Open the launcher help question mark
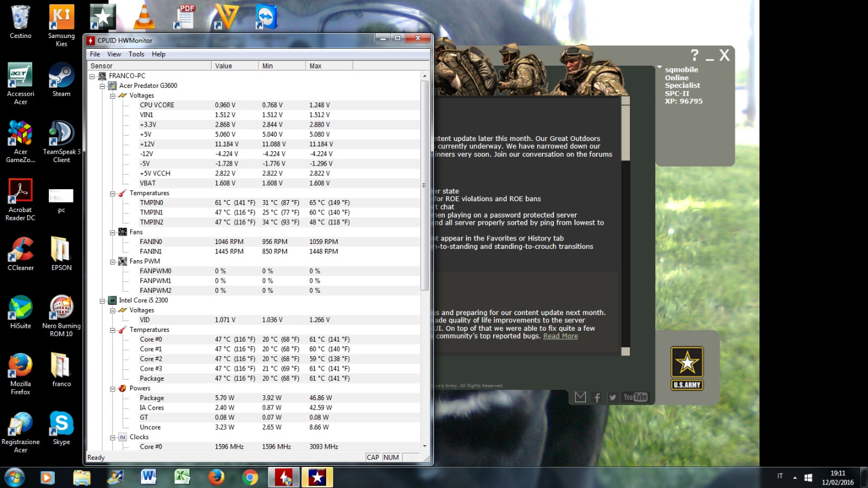 (694, 55)
